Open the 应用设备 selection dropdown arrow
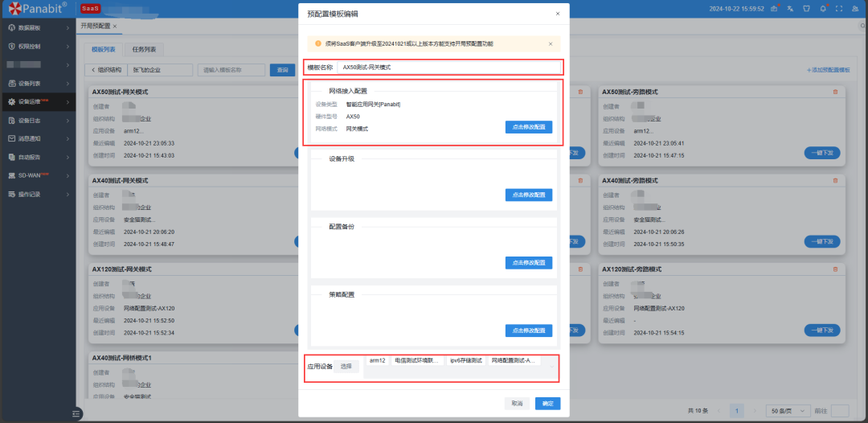868x423 pixels. coord(551,366)
